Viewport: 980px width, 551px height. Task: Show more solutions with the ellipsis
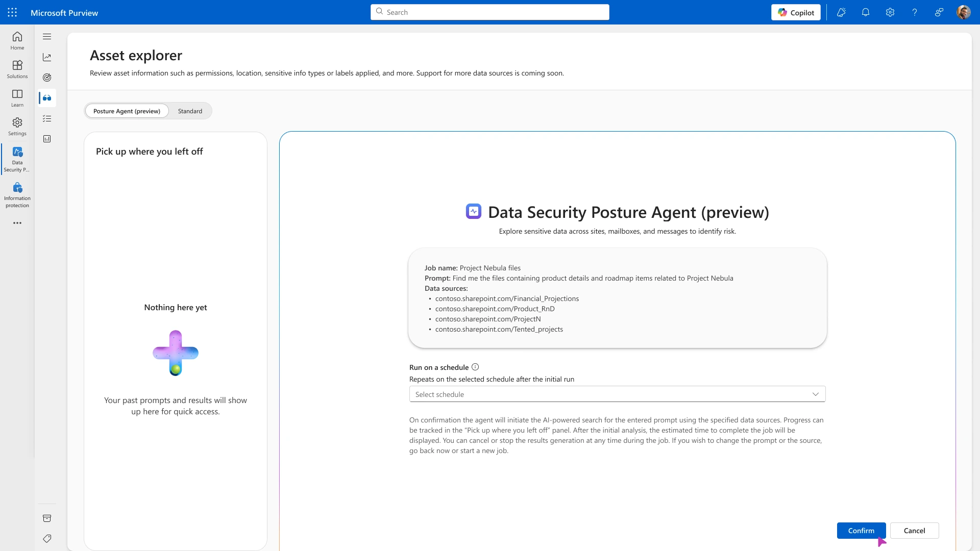click(17, 223)
